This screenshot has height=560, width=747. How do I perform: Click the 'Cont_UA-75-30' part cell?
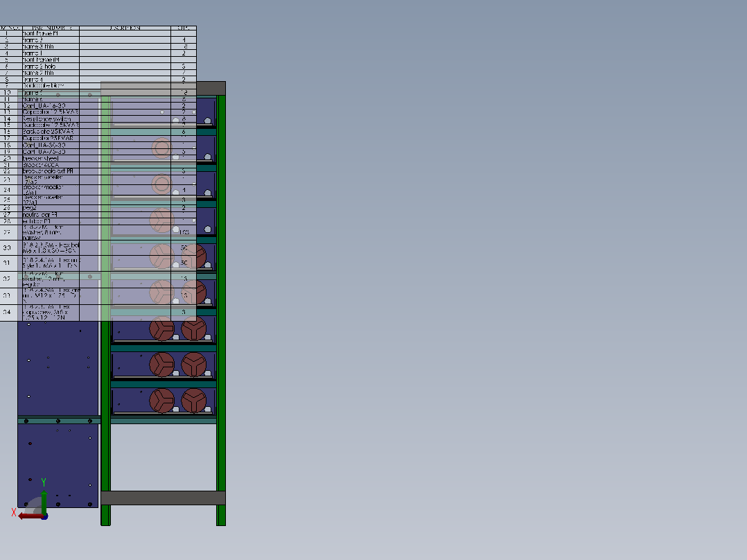pyautogui.click(x=51, y=152)
